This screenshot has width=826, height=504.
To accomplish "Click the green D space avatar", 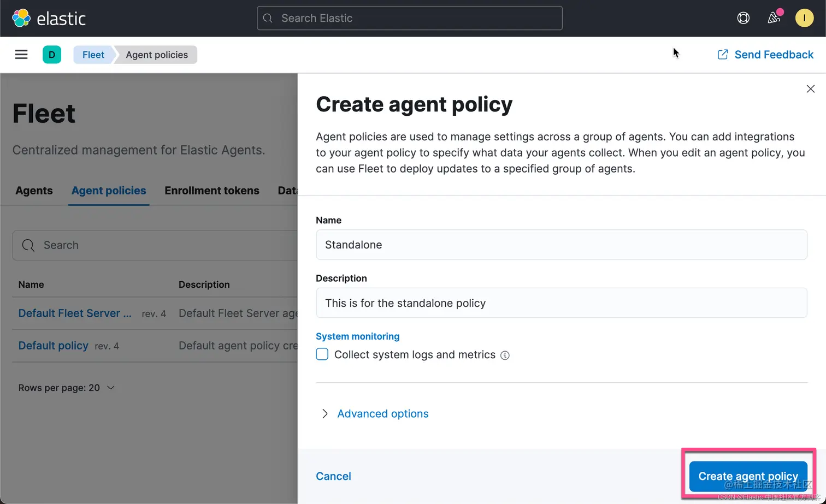I will 52,55.
